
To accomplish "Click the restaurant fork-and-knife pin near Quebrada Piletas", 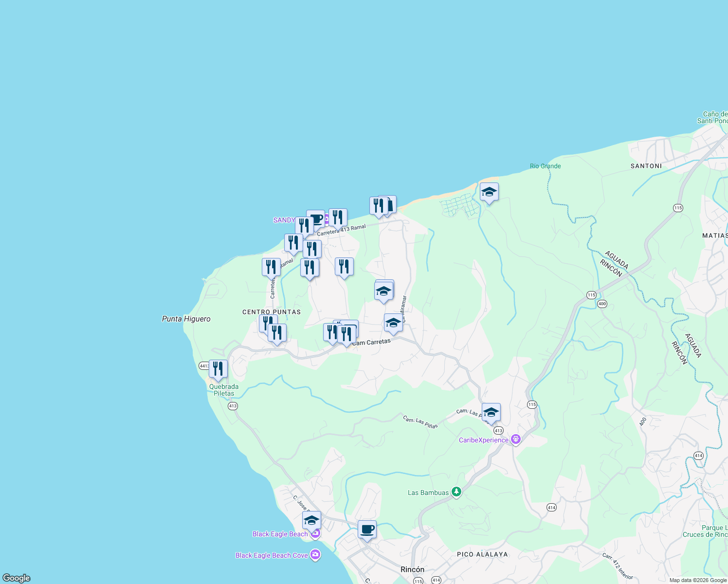I will pos(218,368).
